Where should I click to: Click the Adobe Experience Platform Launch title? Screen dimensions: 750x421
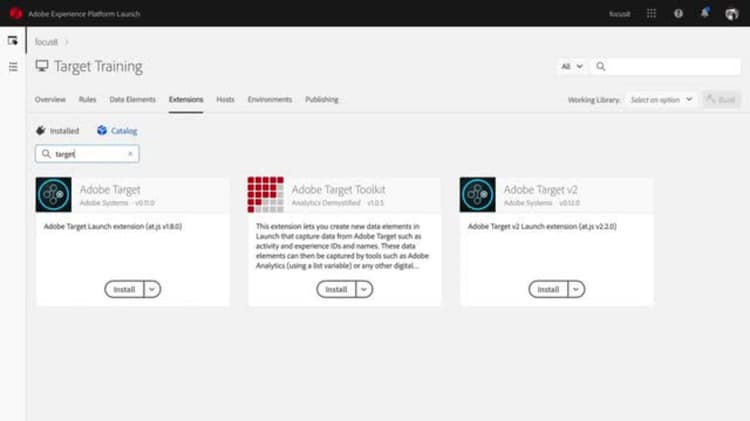(84, 14)
